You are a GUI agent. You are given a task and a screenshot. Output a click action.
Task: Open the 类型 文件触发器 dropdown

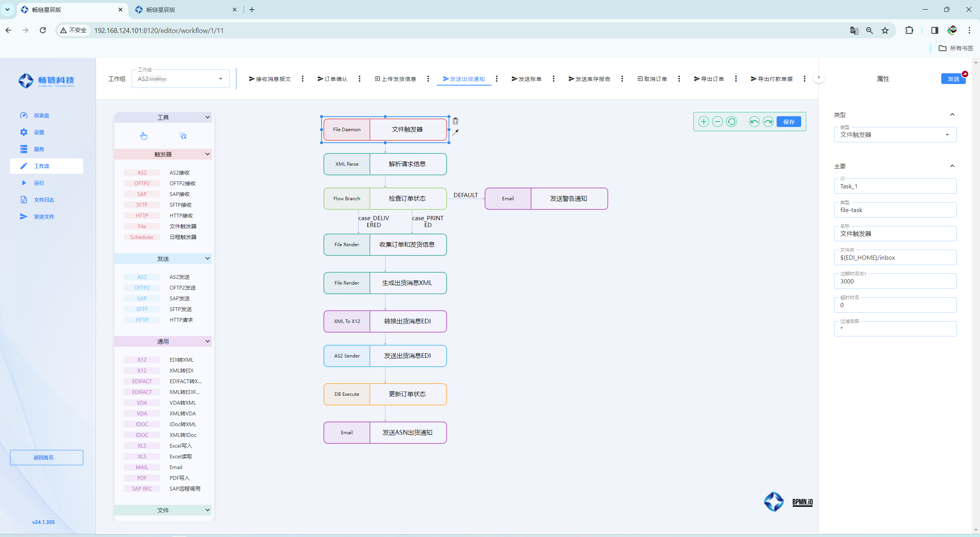[894, 135]
